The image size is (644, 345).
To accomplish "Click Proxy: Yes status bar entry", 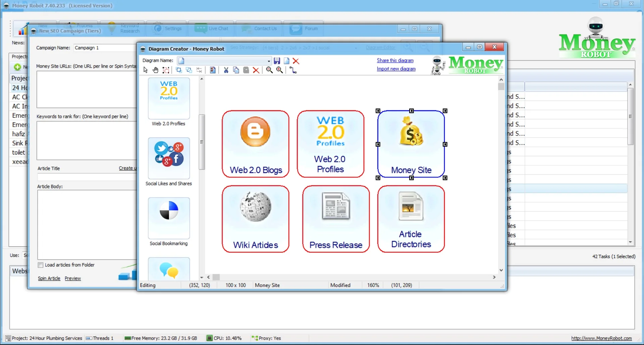I will coord(266,338).
